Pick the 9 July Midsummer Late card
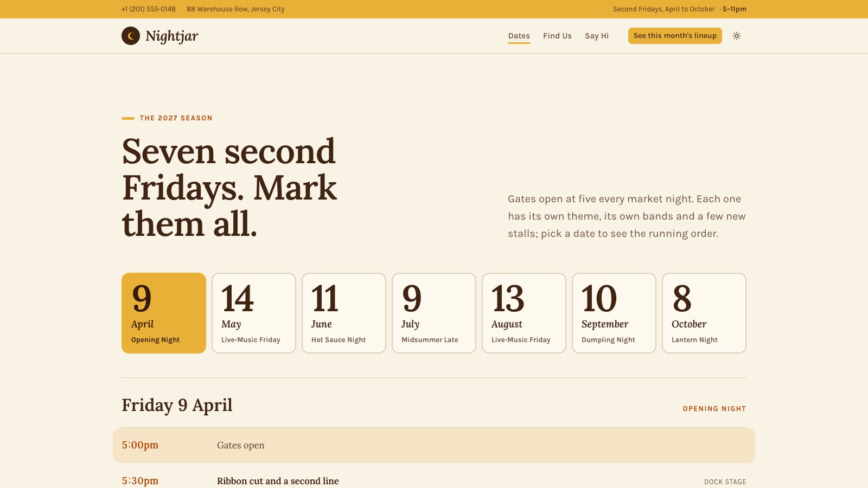Viewport: 868px width, 488px height. coord(434,313)
